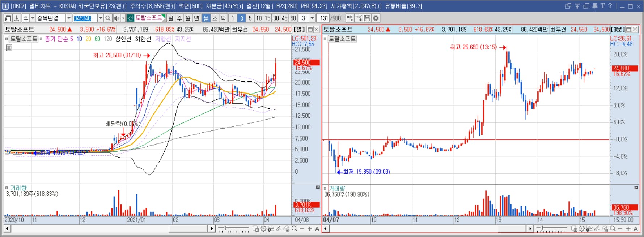
Task: Click the eraser icon under the left chart
Action: click(x=287, y=229)
